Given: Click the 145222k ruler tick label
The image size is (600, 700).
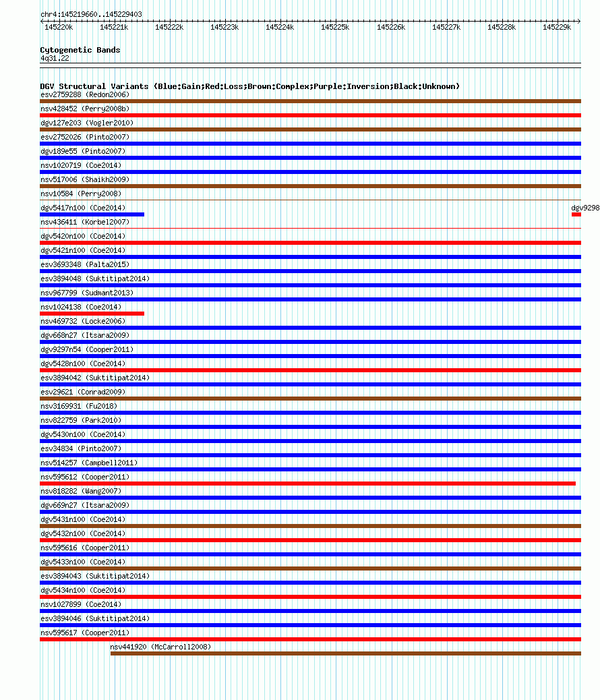Looking at the screenshot, I should (x=170, y=27).
